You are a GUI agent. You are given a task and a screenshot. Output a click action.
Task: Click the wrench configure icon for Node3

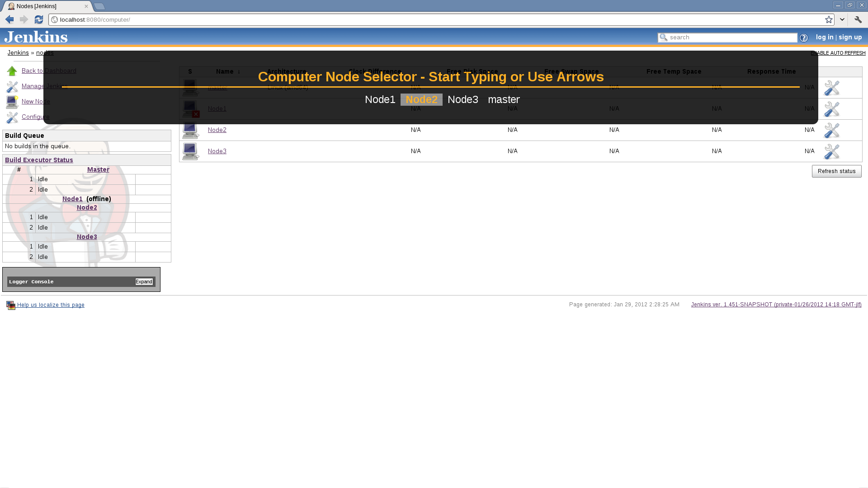coord(831,151)
